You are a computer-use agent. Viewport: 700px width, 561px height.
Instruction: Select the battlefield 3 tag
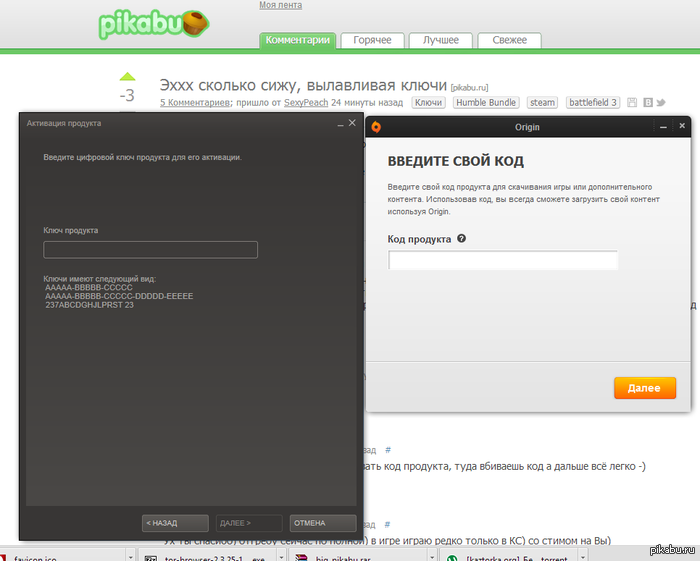593,103
